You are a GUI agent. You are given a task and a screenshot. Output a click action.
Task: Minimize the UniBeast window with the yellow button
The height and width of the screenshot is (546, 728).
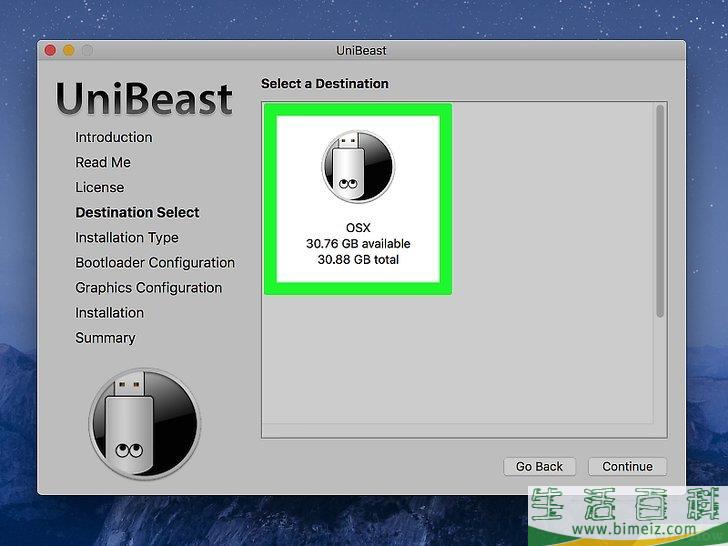coord(69,50)
